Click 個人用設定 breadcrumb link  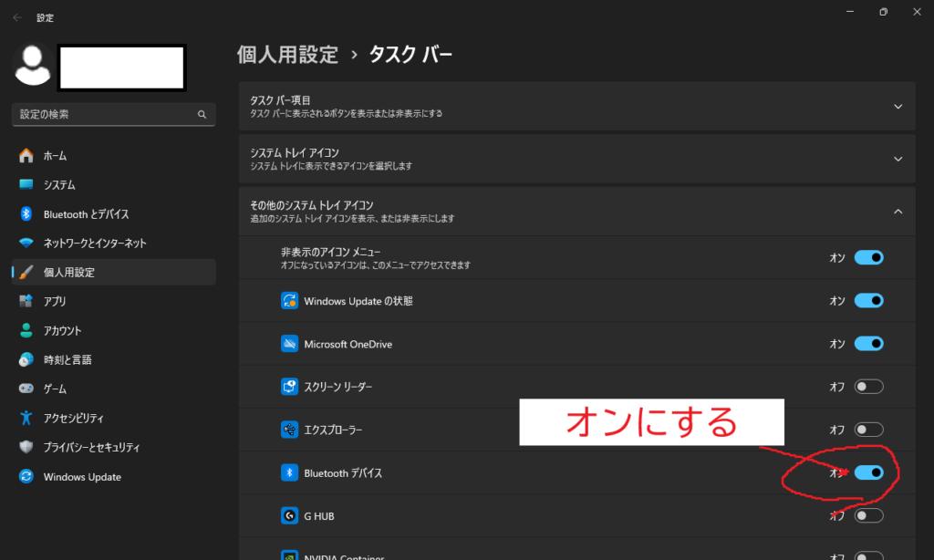point(287,55)
